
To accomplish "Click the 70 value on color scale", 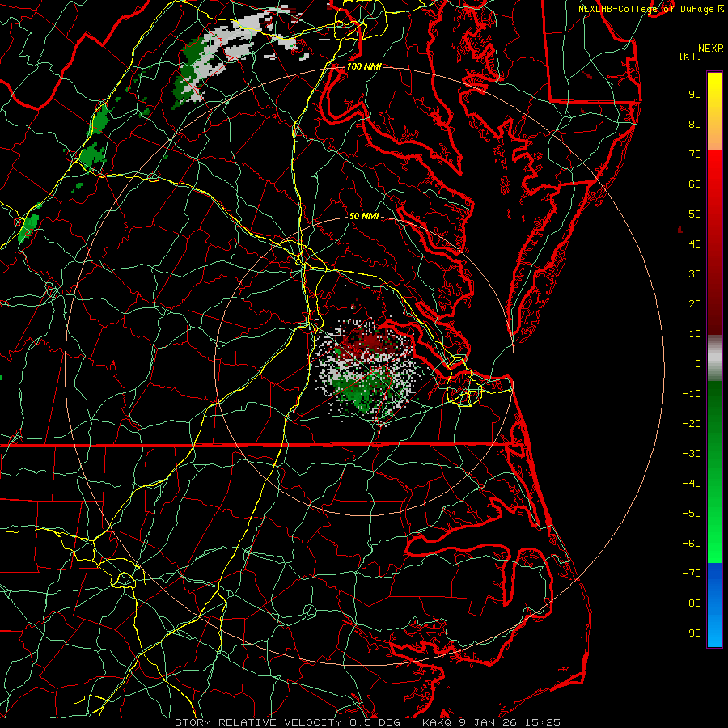I will [695, 154].
